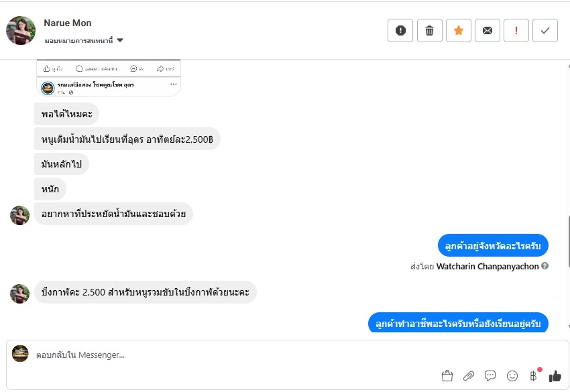Image resolution: width=570 pixels, height=392 pixels.
Task: Click the red exclamation priority button
Action: (x=516, y=30)
